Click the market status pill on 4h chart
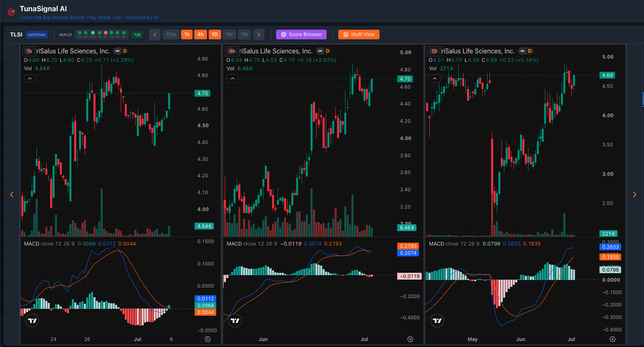Screen dimensions: 644x347 click(319, 51)
